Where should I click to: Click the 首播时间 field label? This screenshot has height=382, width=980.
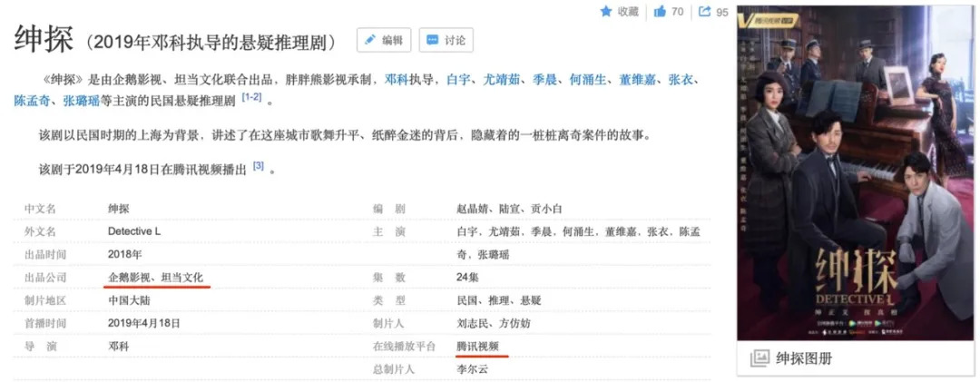tap(45, 323)
